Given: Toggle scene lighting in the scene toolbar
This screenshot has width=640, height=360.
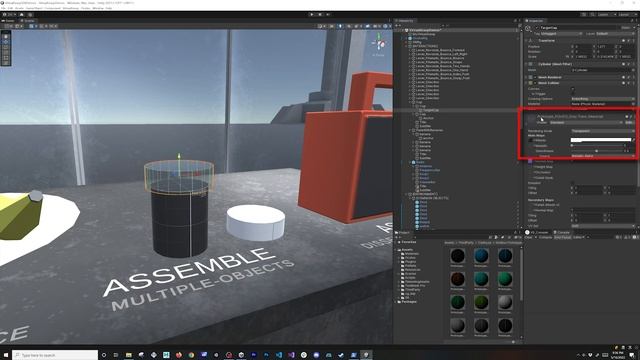Looking at the screenshot, I should (x=340, y=26).
